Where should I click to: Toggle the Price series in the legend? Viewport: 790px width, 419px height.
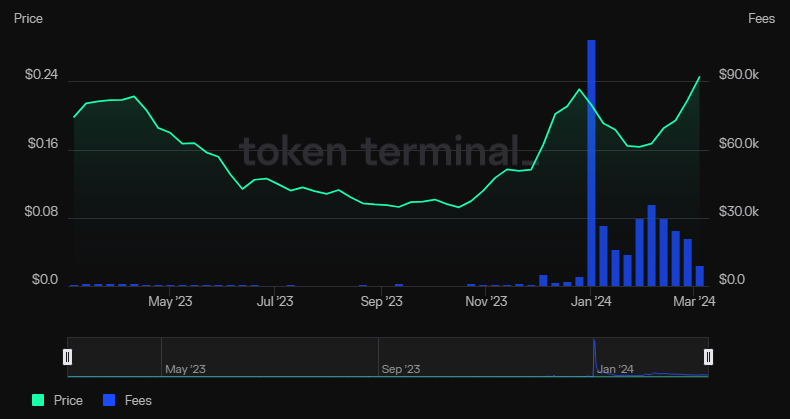click(57, 400)
